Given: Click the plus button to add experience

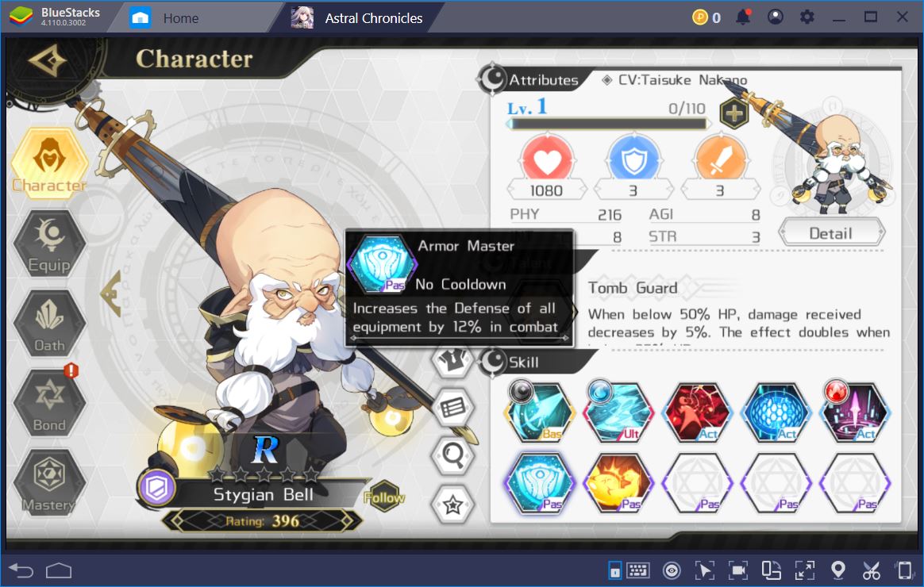Looking at the screenshot, I should pyautogui.click(x=733, y=113).
